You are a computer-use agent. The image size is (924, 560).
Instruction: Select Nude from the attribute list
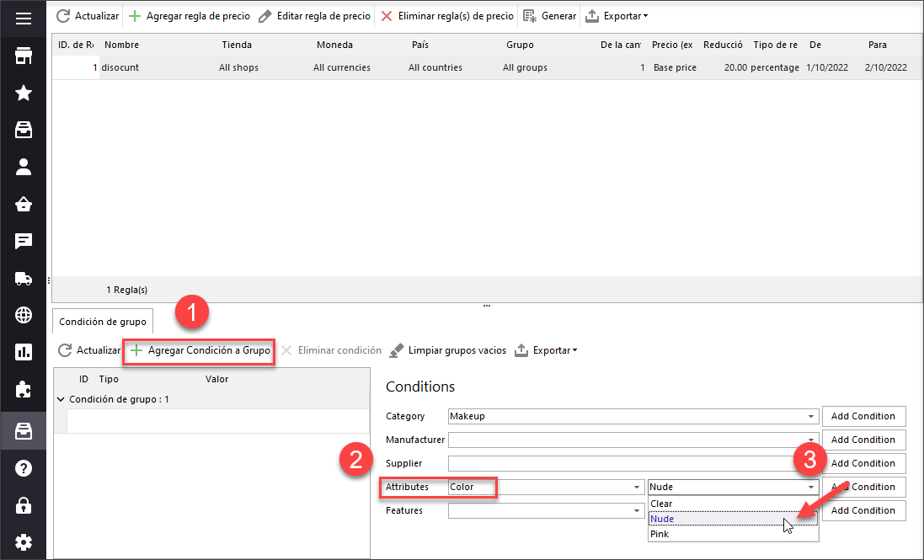point(733,519)
